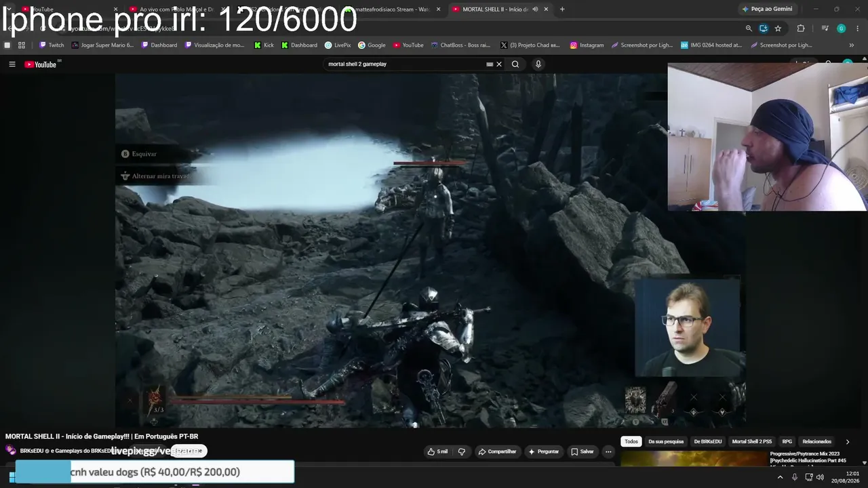Screen dimensions: 868x488
Task: Select the 'Da sua pesquisa' chip
Action: (x=666, y=441)
